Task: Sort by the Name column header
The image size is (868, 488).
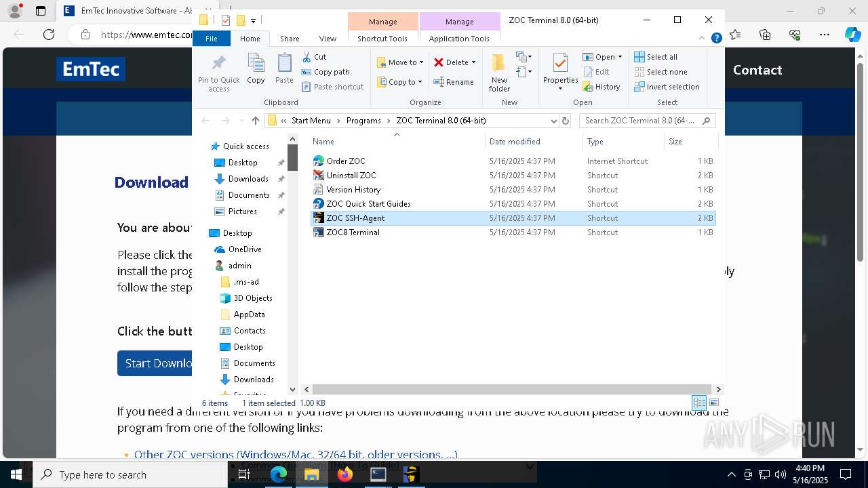Action: [x=397, y=142]
